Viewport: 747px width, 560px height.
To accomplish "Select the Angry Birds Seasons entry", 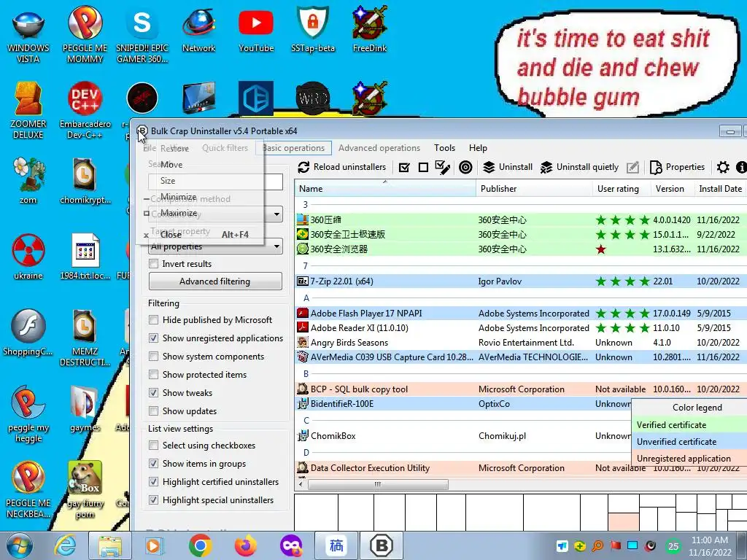I will click(x=521, y=343).
